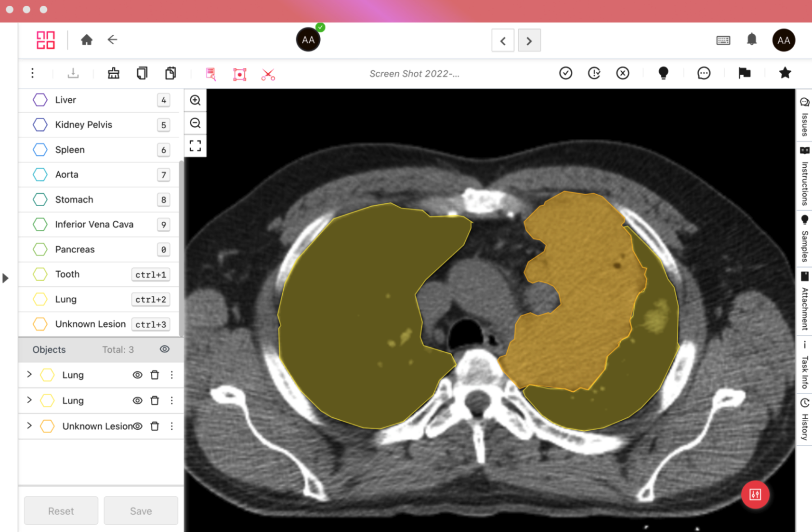Open hints via the lightbulb icon
This screenshot has height=532, width=812.
coord(664,73)
